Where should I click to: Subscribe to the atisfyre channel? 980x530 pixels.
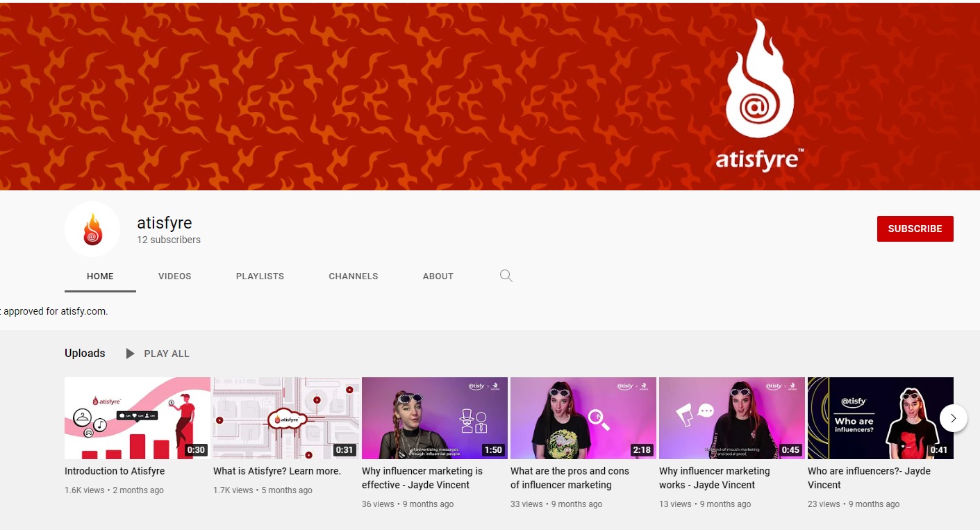(x=915, y=229)
